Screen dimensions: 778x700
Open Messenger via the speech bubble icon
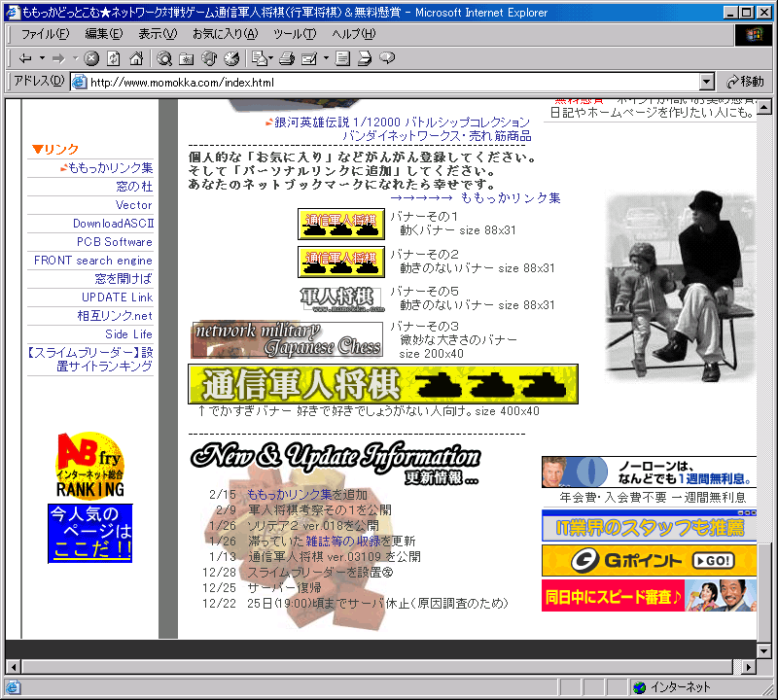(x=387, y=58)
